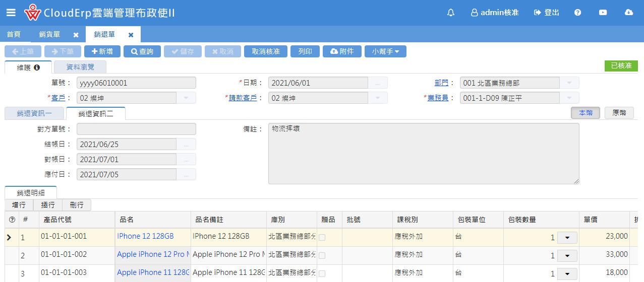Click the 客戶 link label
Screen dimensions: 644x282
point(58,98)
